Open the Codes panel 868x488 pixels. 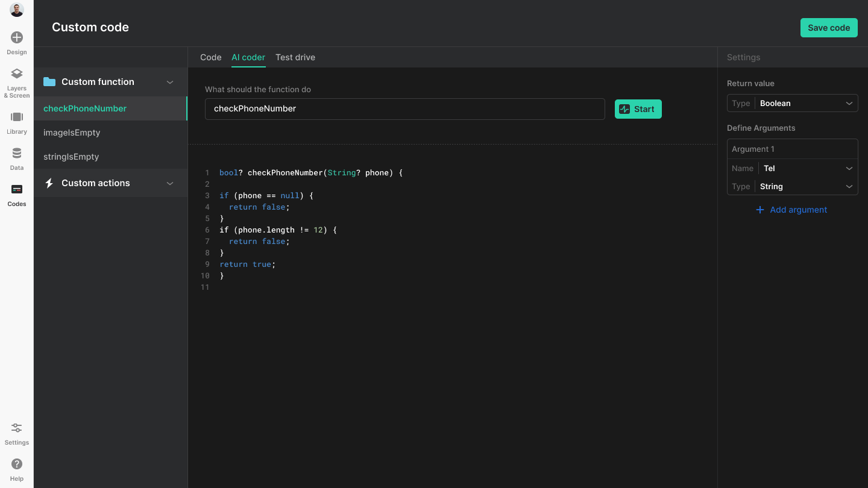16,194
